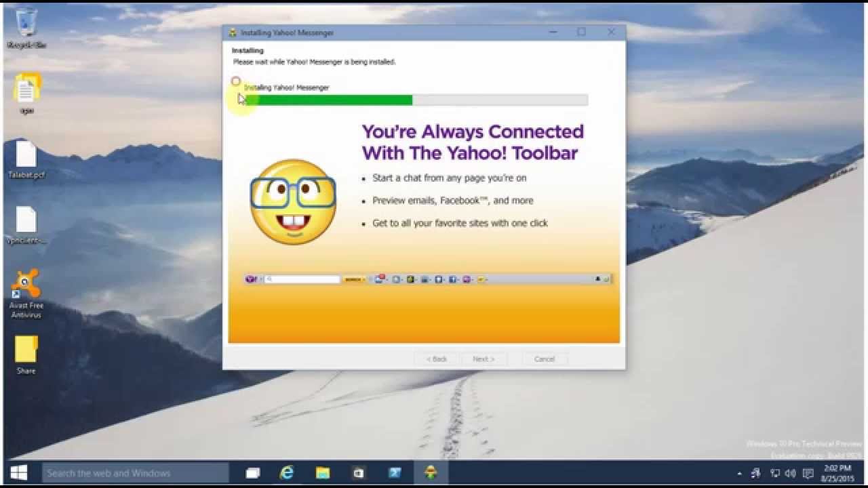The height and width of the screenshot is (488, 868).
Task: Open the Store app on the taskbar
Action: pos(359,473)
